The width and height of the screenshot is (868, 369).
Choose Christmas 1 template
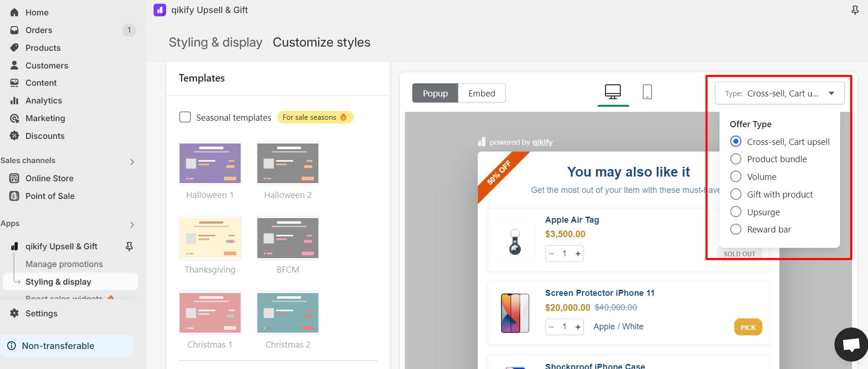tap(210, 313)
